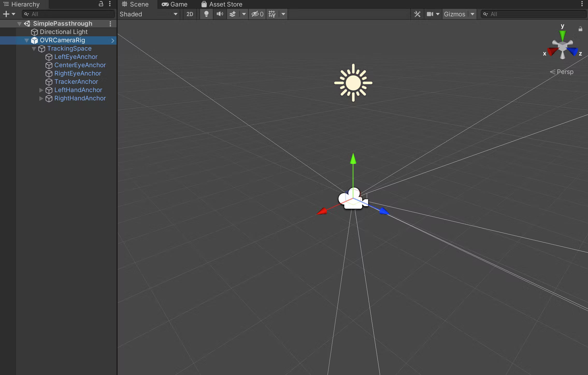This screenshot has width=588, height=375.
Task: Open the create menu plus icon in Hierarchy
Action: pyautogui.click(x=6, y=14)
